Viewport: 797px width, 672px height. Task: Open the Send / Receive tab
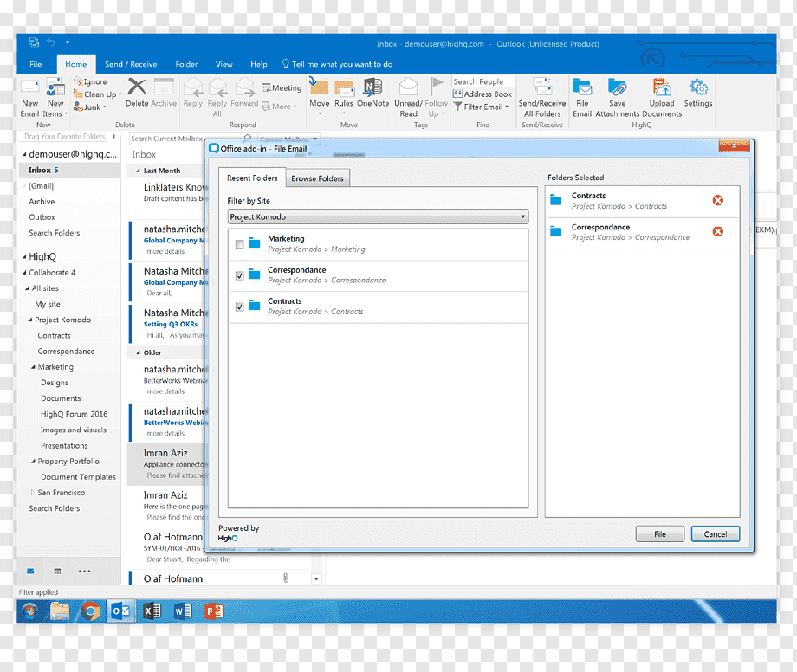(131, 64)
